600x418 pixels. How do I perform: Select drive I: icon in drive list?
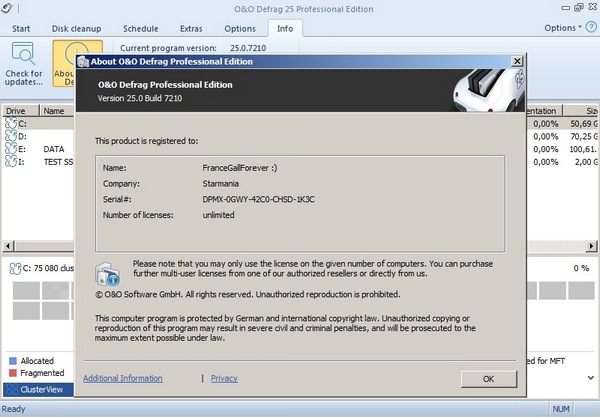(x=11, y=162)
